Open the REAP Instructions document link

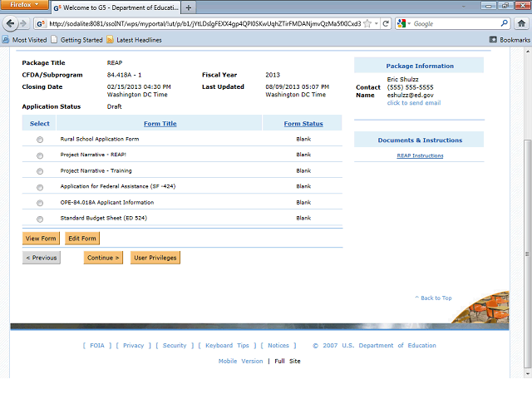coord(420,155)
